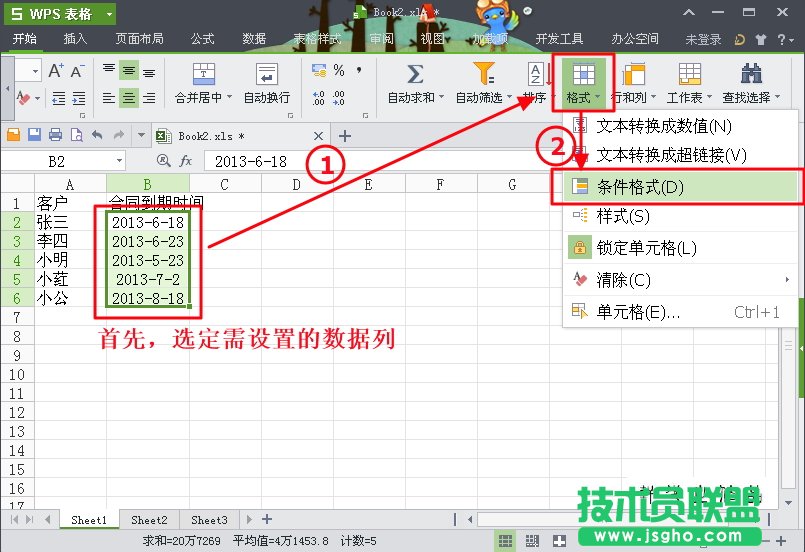The height and width of the screenshot is (552, 805).
Task: Apply percent style to selection
Action: click(x=339, y=70)
